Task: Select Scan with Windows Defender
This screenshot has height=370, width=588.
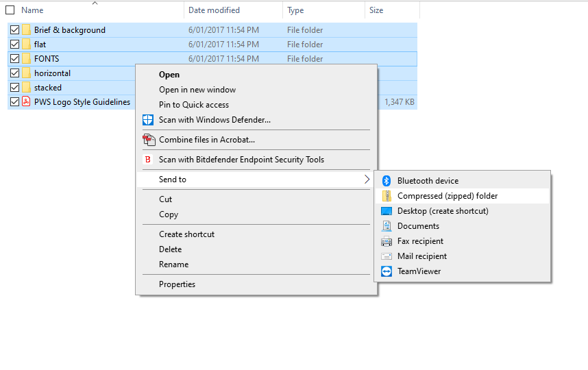Action: click(256, 120)
